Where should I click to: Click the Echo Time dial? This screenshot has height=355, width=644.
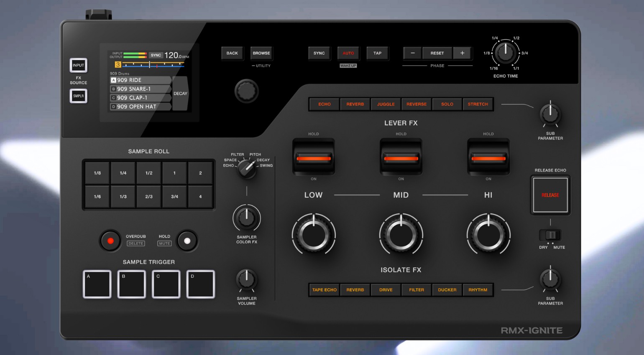click(505, 53)
